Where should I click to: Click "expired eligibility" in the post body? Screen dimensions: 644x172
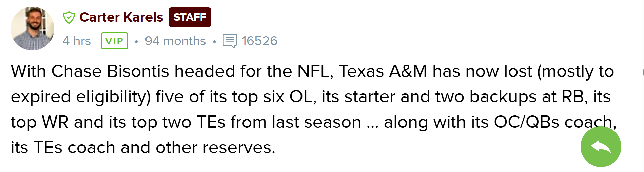tap(81, 97)
